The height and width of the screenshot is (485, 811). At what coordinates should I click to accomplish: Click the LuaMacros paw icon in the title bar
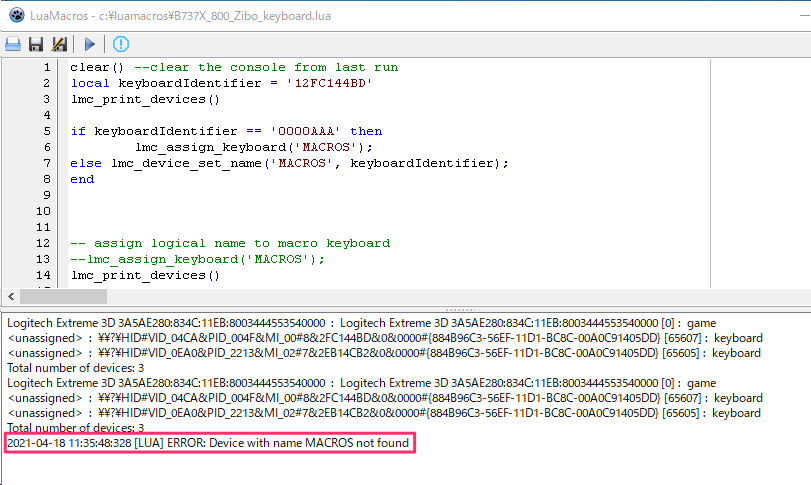[16, 14]
